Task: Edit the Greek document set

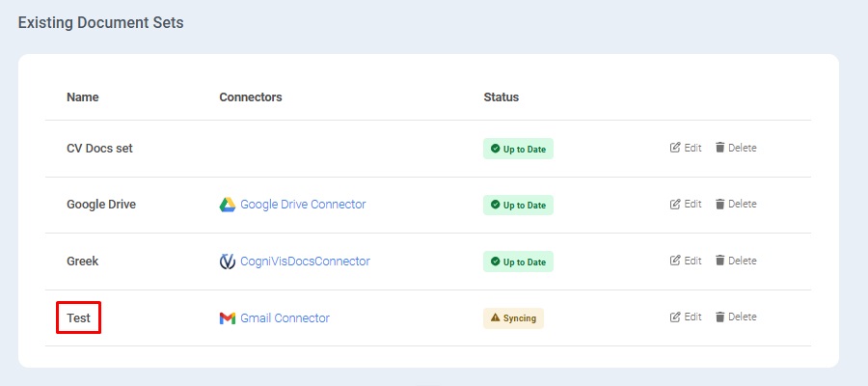Action: (x=686, y=261)
